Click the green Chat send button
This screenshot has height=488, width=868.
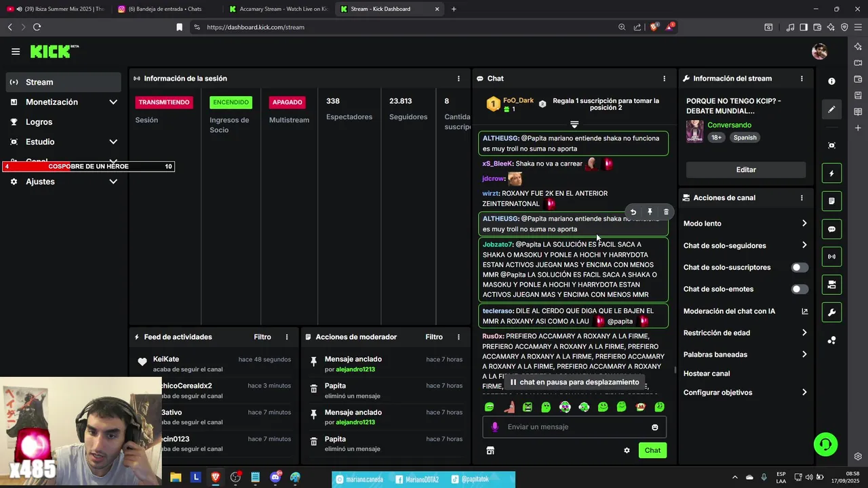(652, 450)
